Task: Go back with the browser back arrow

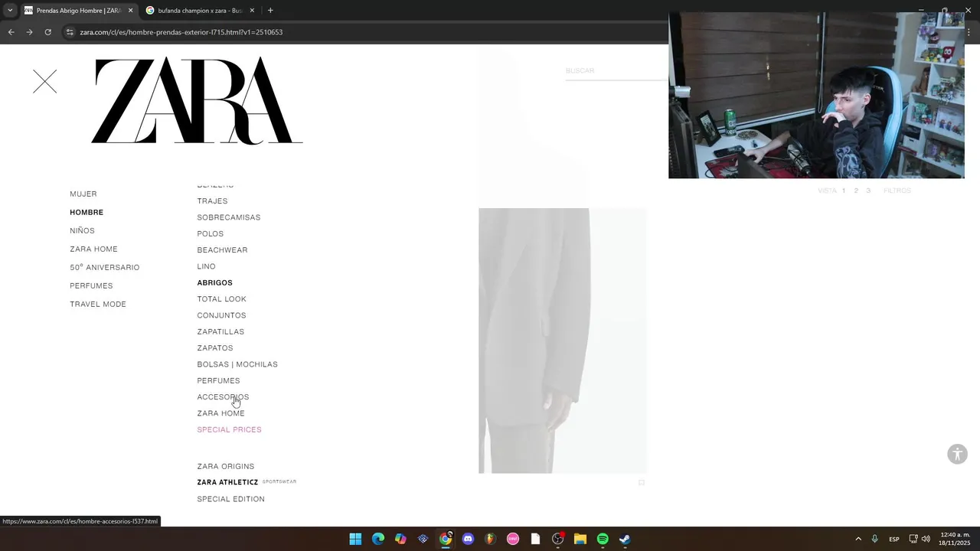Action: coord(11,32)
